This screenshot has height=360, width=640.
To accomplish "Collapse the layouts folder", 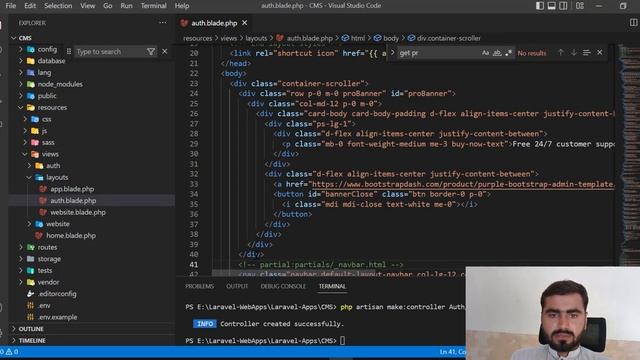I will coord(57,177).
